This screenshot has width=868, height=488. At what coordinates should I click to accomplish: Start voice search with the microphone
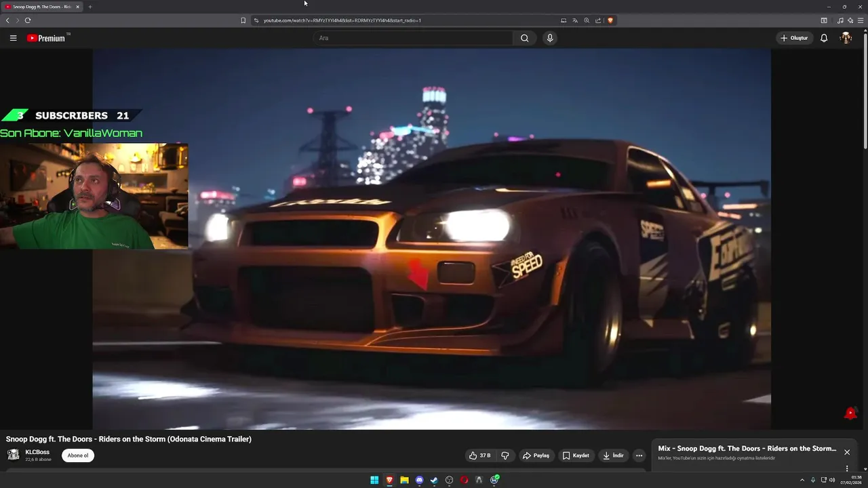550,38
